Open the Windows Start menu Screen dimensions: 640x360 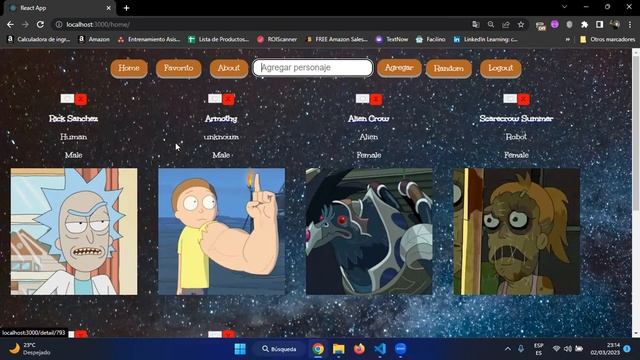coord(240,349)
